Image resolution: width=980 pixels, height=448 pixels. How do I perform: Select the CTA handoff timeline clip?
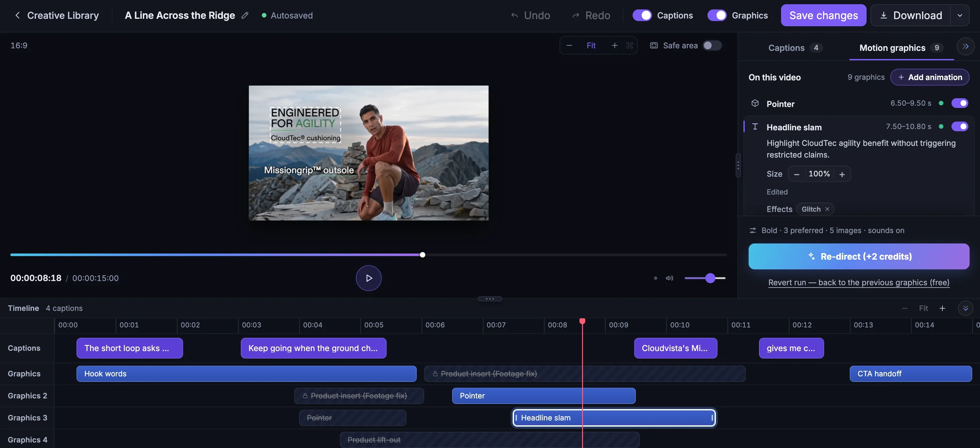click(x=910, y=373)
